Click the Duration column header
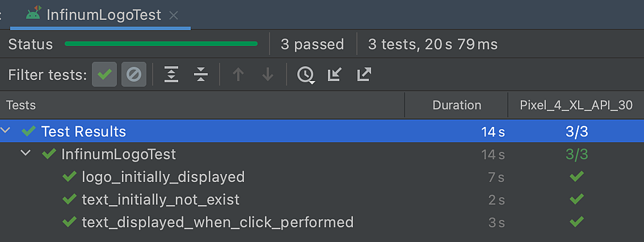Viewport: 644px width, 242px height. point(456,105)
